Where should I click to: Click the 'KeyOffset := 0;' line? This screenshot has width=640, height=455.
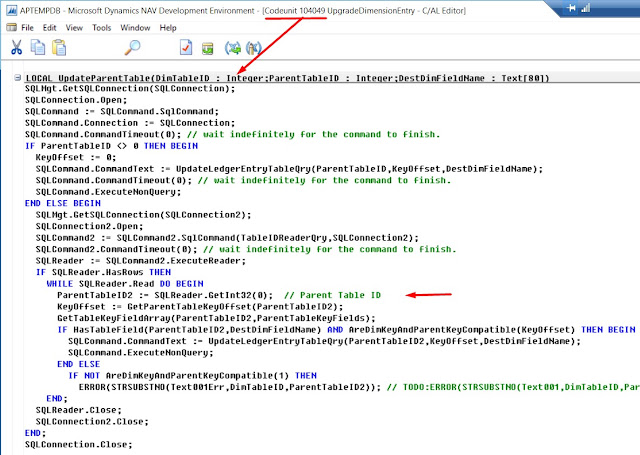coord(76,157)
